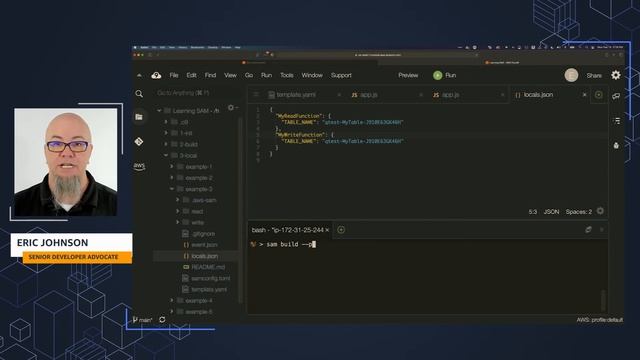The width and height of the screenshot is (640, 360).
Task: Expand the example-5 folder
Action: point(171,312)
